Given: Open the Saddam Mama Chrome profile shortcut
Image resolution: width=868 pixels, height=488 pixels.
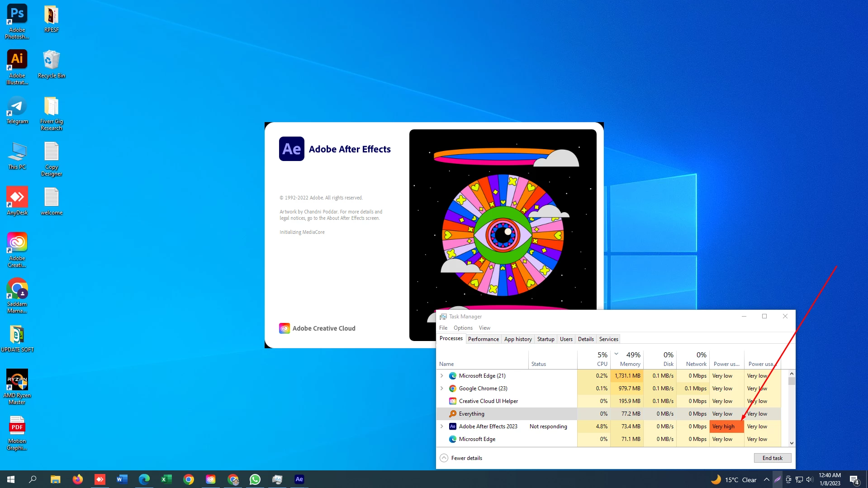Looking at the screenshot, I should tap(17, 295).
